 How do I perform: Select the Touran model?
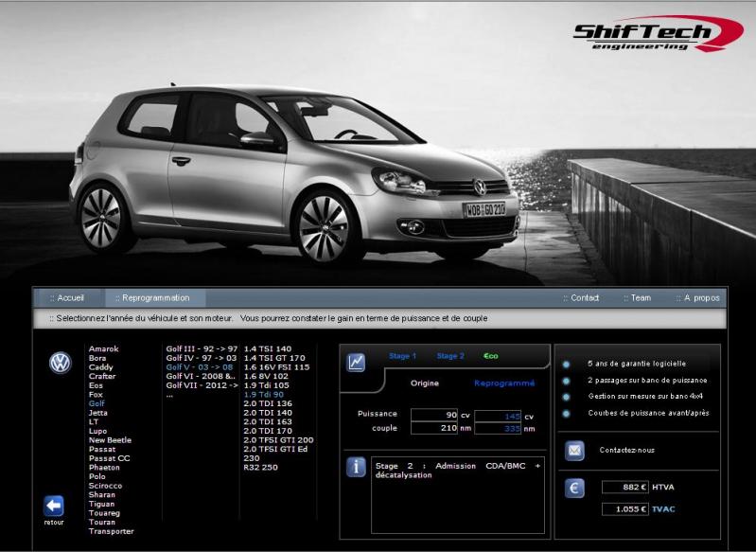[x=102, y=522]
